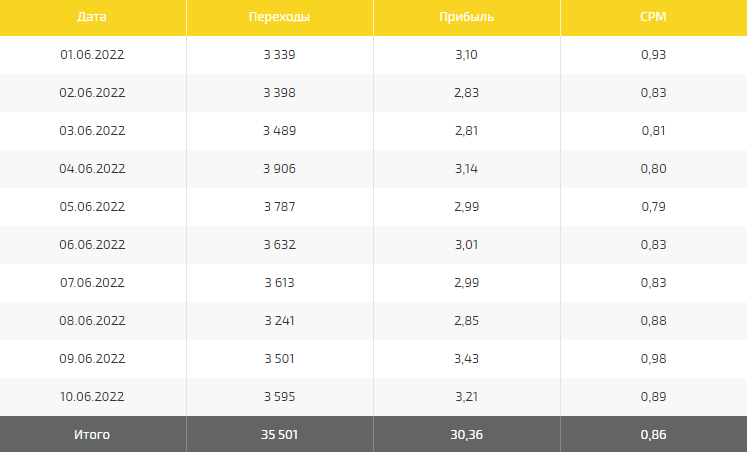Click the 04.06.2022 date row
The image size is (747, 452).
click(92, 168)
